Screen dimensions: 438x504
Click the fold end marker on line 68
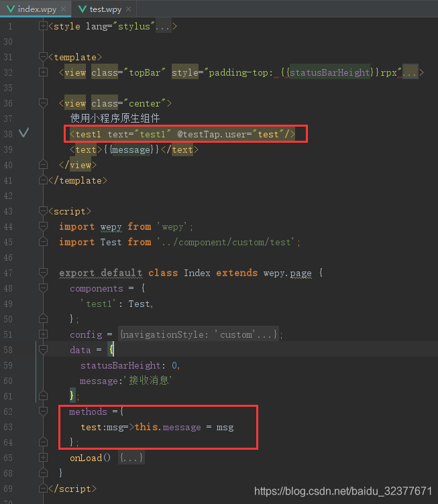(43, 472)
